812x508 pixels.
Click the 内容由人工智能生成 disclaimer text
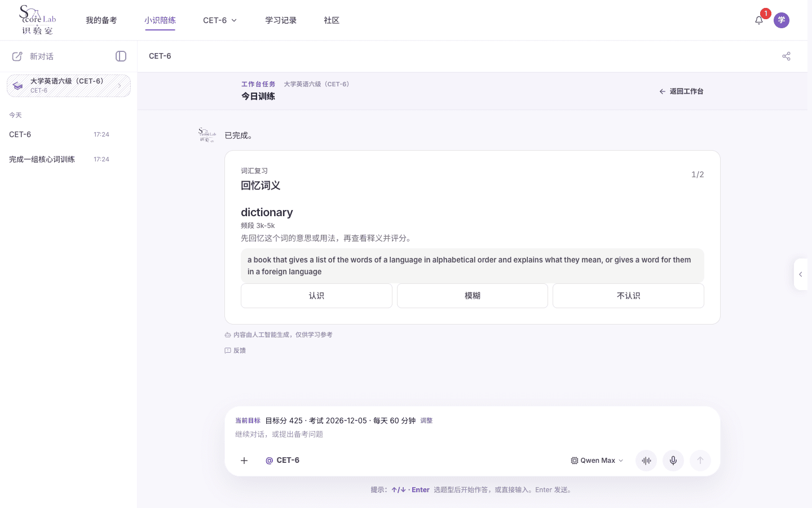[283, 335]
